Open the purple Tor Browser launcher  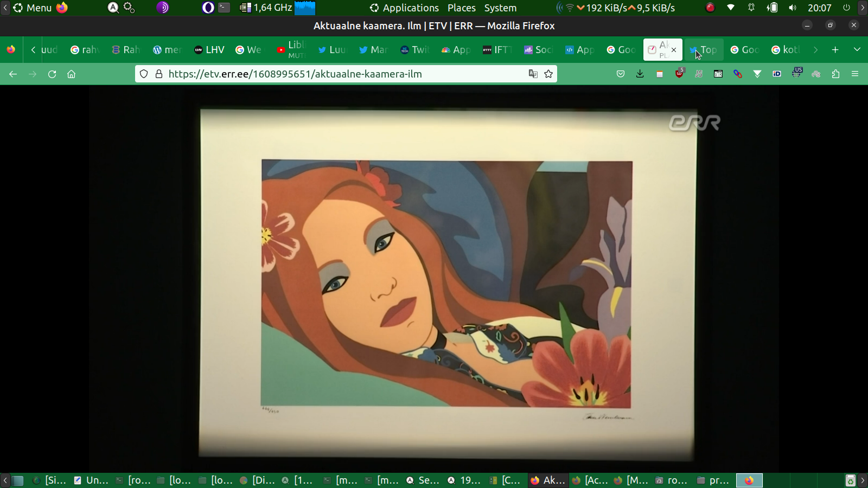point(163,8)
